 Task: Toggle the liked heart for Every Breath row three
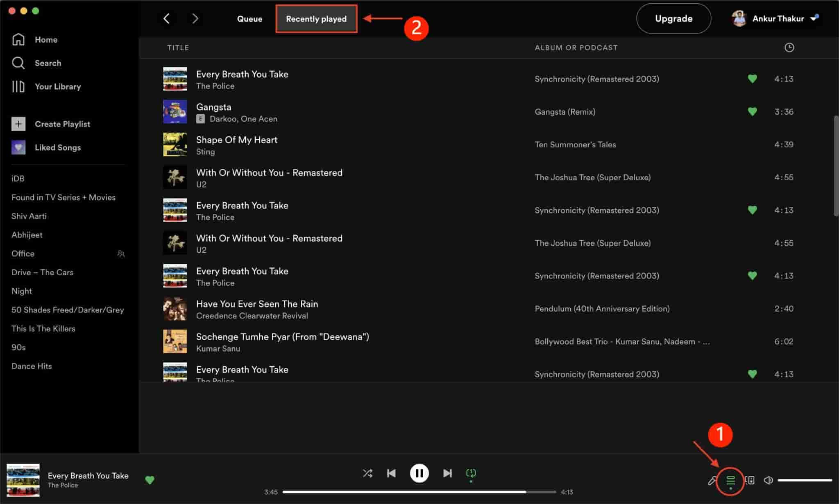(x=752, y=276)
